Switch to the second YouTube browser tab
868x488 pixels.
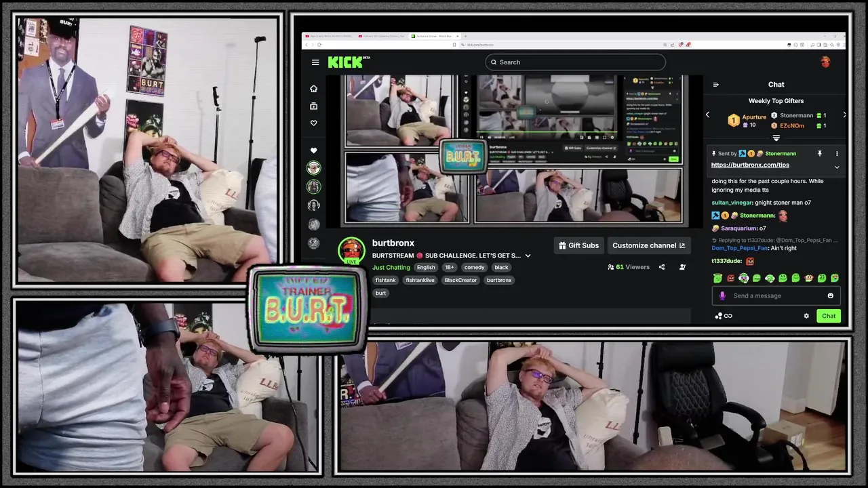[x=382, y=36]
